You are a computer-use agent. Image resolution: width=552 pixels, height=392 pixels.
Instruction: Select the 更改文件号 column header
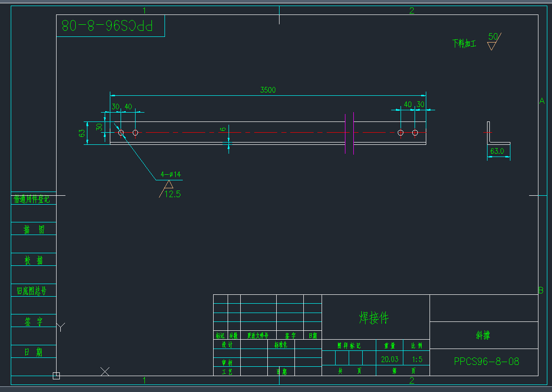pyautogui.click(x=258, y=335)
